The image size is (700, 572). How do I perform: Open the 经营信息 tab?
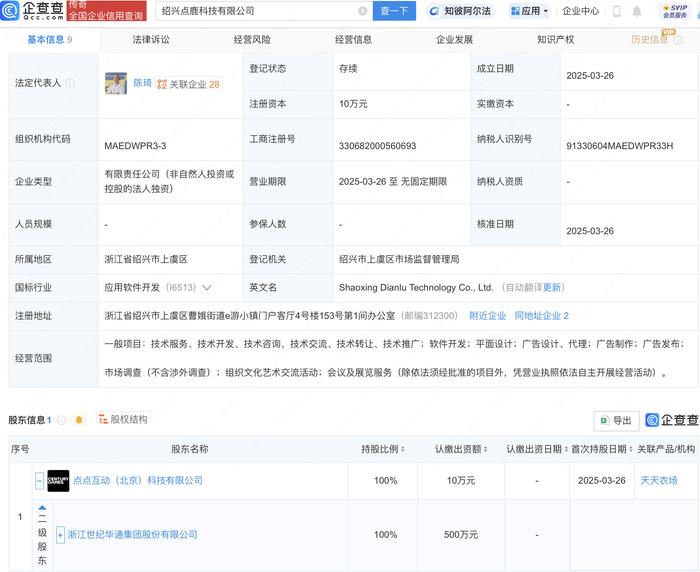353,40
